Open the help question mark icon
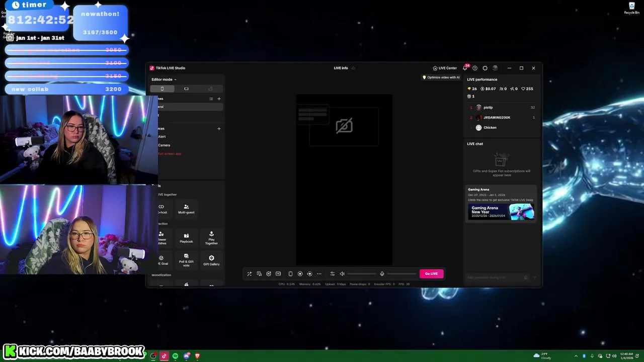This screenshot has height=362, width=644. pos(474,68)
